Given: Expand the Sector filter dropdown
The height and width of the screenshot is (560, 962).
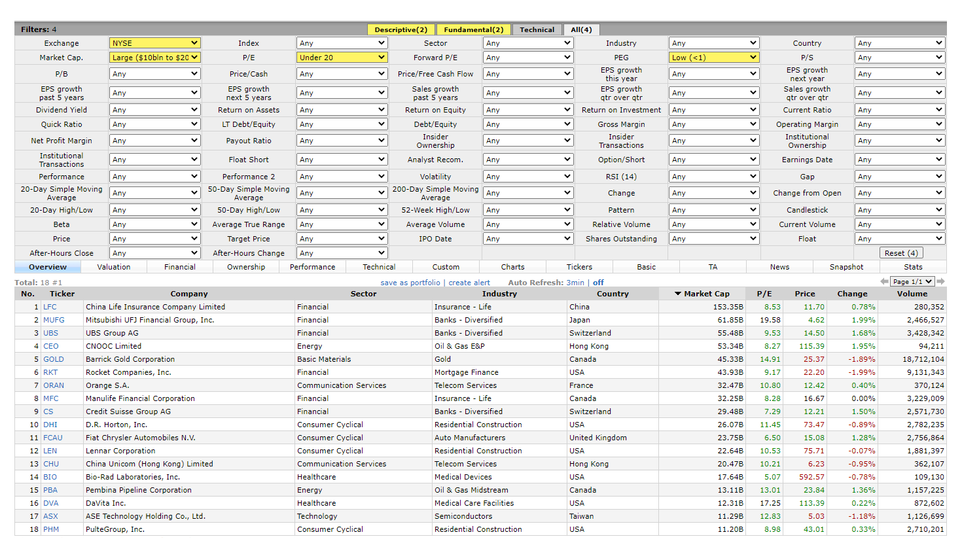Looking at the screenshot, I should (x=528, y=43).
